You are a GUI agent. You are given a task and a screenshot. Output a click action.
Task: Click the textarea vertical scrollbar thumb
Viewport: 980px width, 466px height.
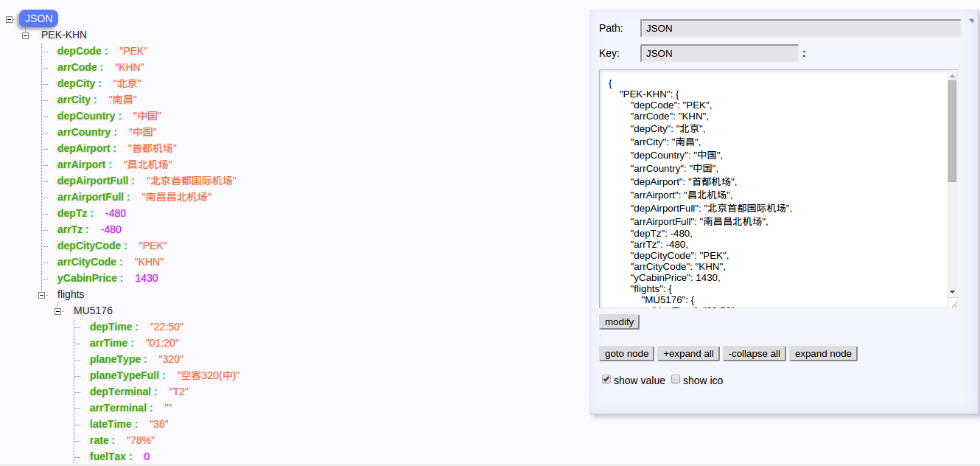952,131
